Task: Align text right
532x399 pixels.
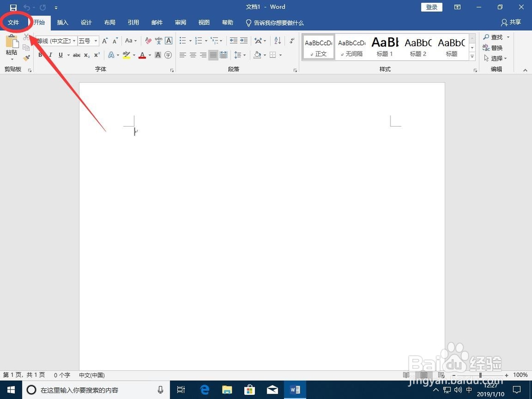Action: 203,55
